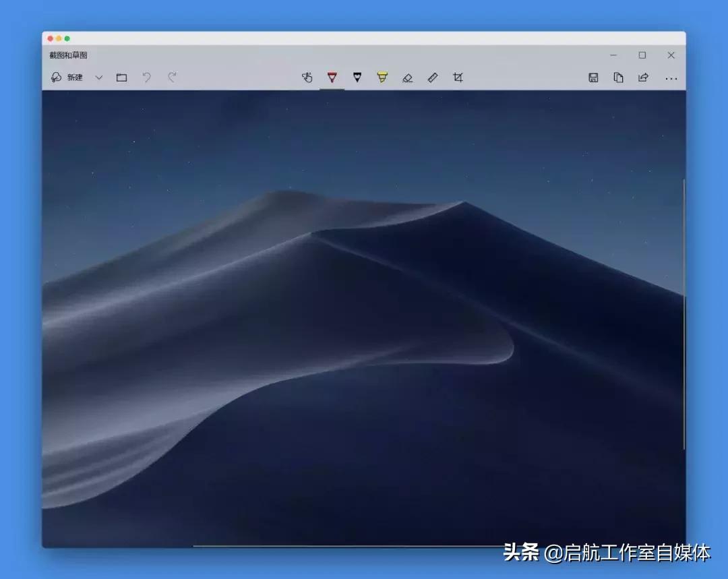
Task: Open an image file with folder icon
Action: (x=122, y=77)
